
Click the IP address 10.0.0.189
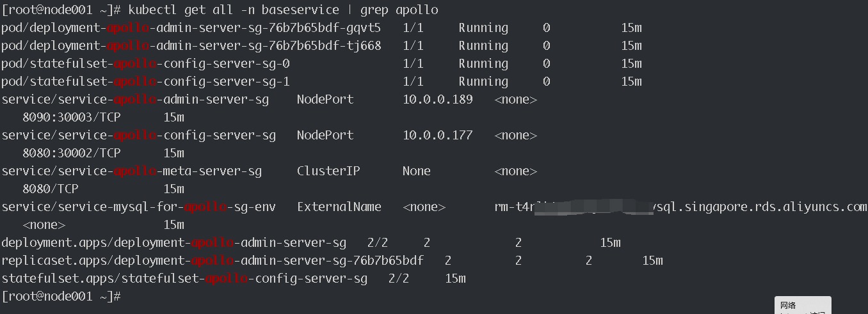(x=438, y=99)
